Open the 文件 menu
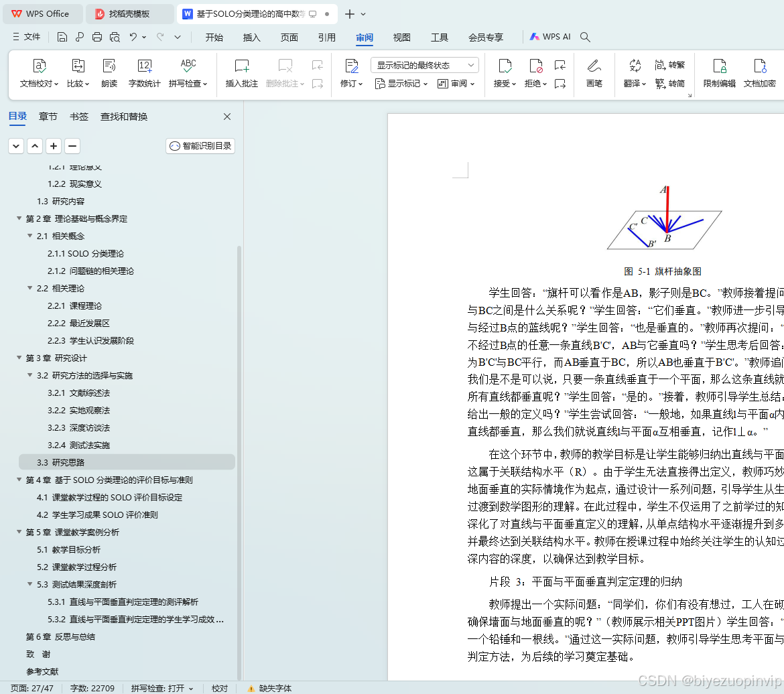 tap(27, 37)
